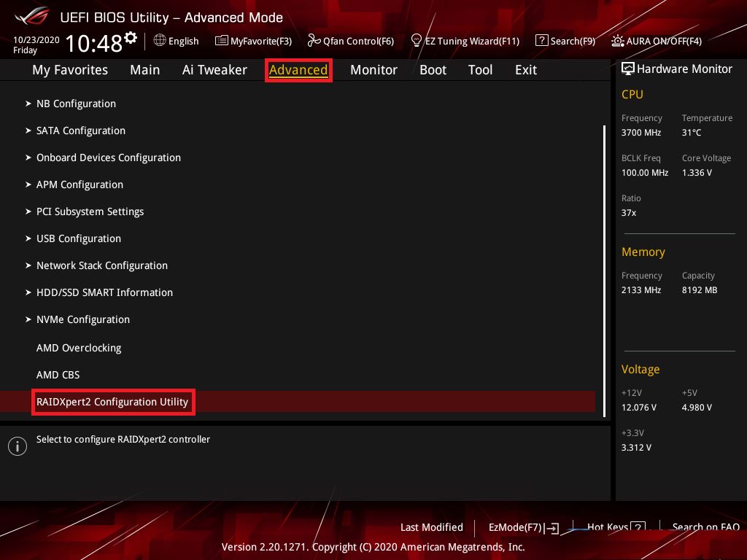
Task: Expand USB Configuration arrow
Action: point(28,238)
